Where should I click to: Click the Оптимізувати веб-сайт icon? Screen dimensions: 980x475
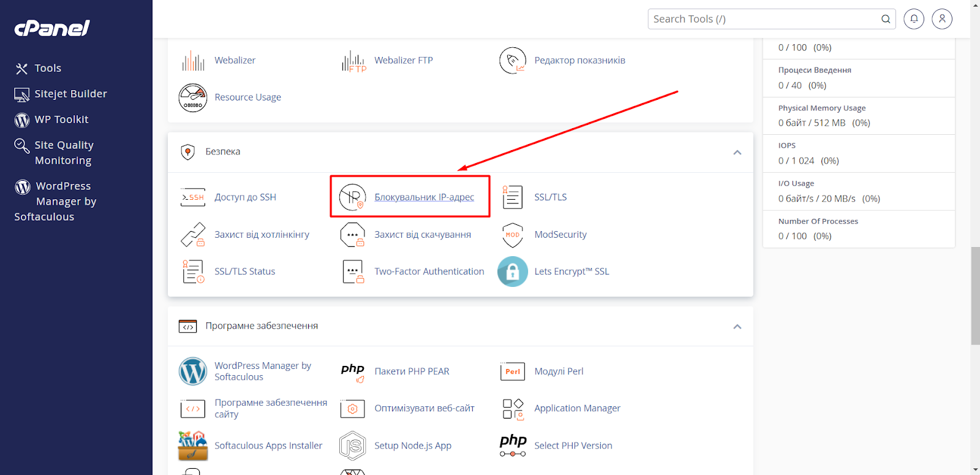353,409
